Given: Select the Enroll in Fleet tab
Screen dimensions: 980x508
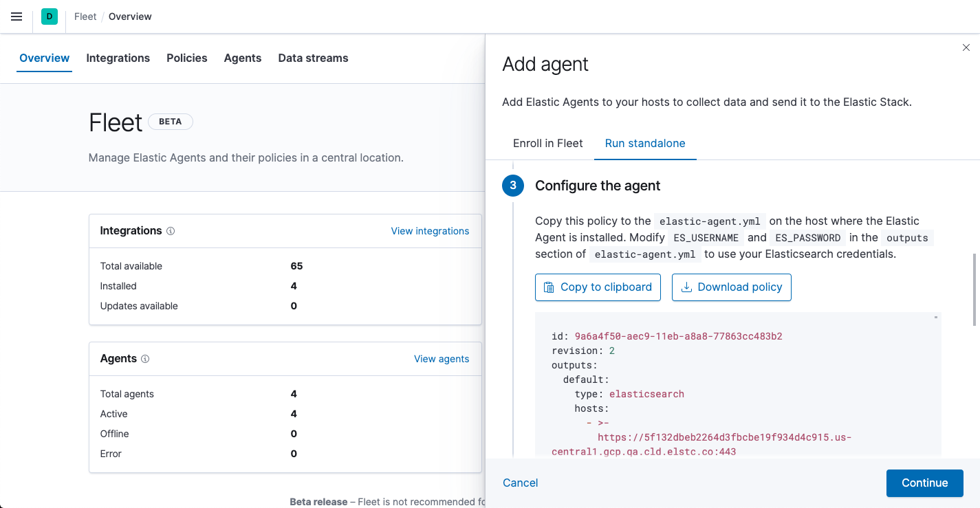Looking at the screenshot, I should [547, 143].
